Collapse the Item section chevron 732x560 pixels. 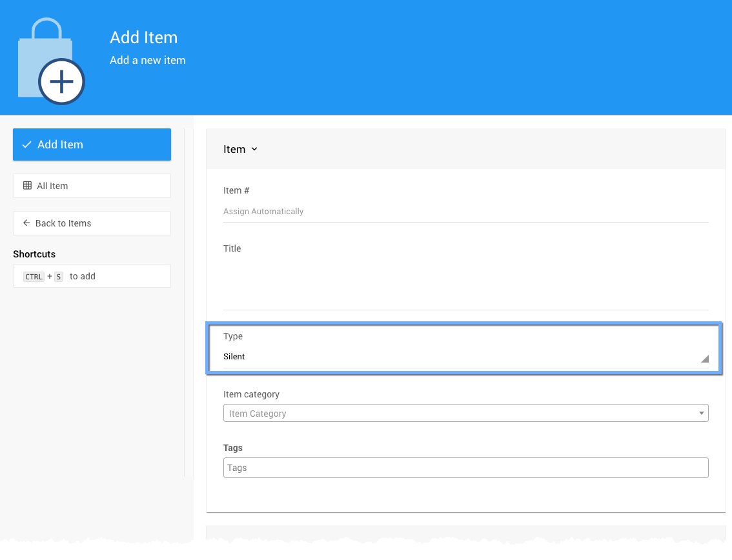tap(254, 149)
